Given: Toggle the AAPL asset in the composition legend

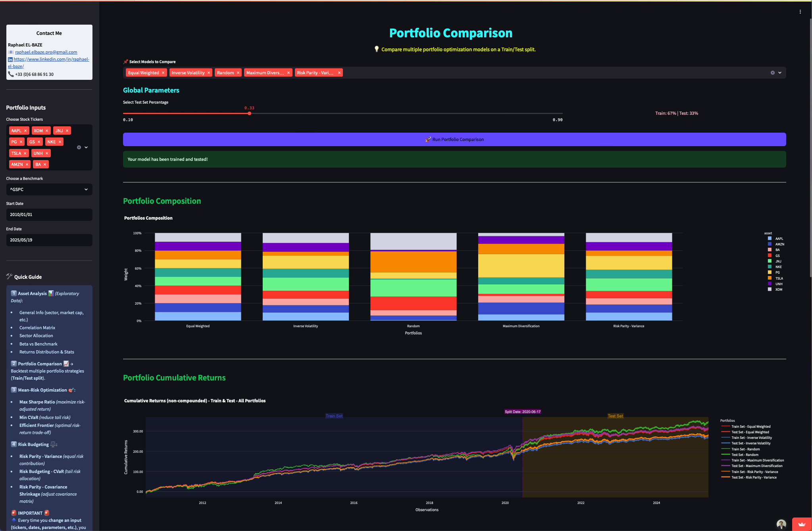Looking at the screenshot, I should [776, 238].
